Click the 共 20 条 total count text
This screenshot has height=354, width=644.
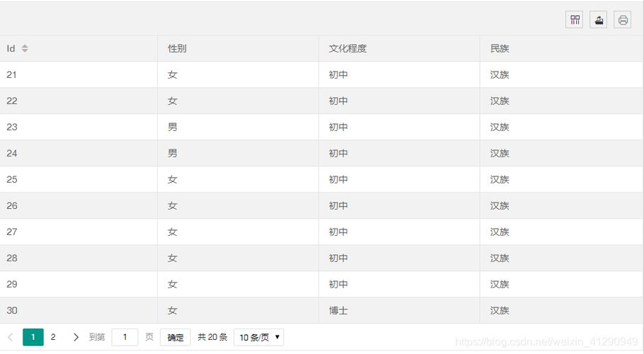click(x=212, y=337)
